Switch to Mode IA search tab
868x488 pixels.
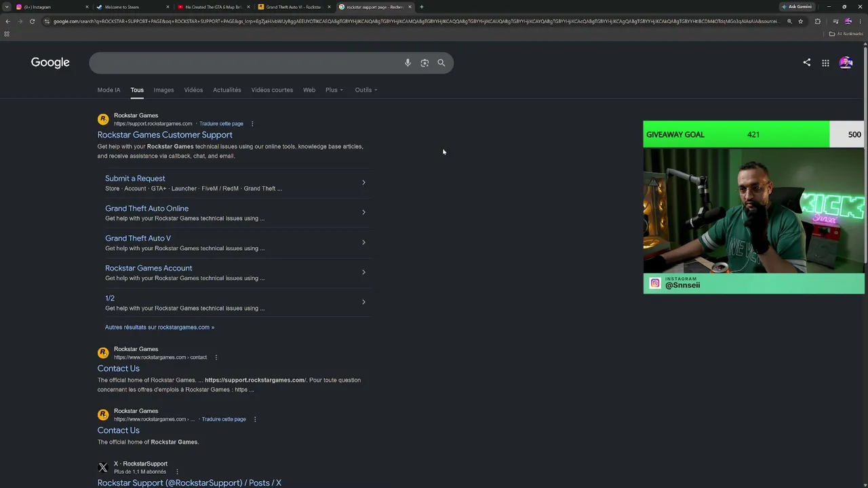108,90
